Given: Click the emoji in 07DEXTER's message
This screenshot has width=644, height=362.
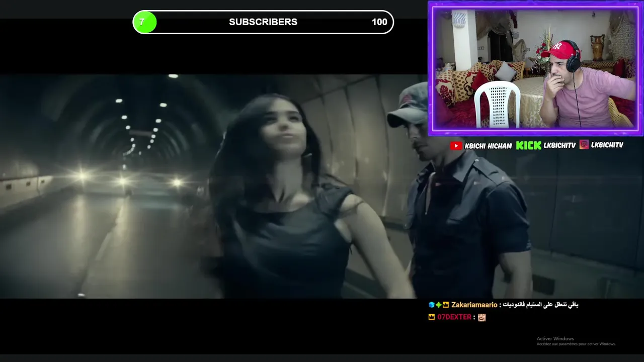Looking at the screenshot, I should click(x=481, y=317).
